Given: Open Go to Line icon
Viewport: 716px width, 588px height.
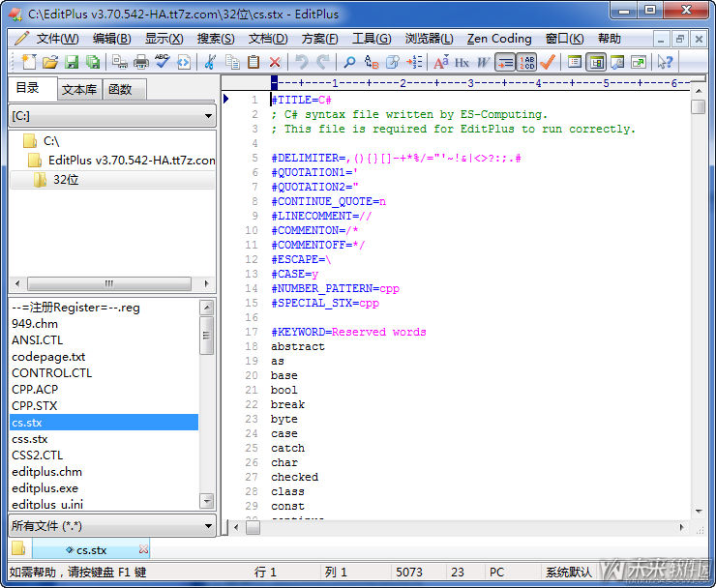Looking at the screenshot, I should (414, 62).
